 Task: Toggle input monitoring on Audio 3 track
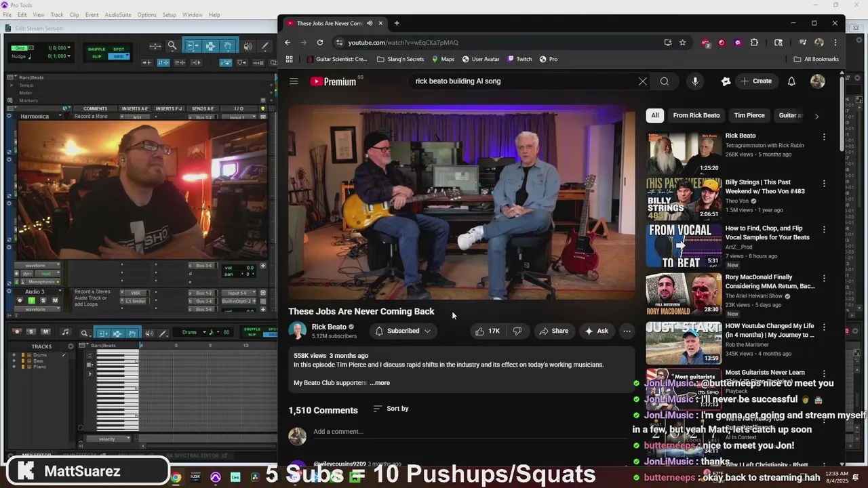tap(31, 300)
